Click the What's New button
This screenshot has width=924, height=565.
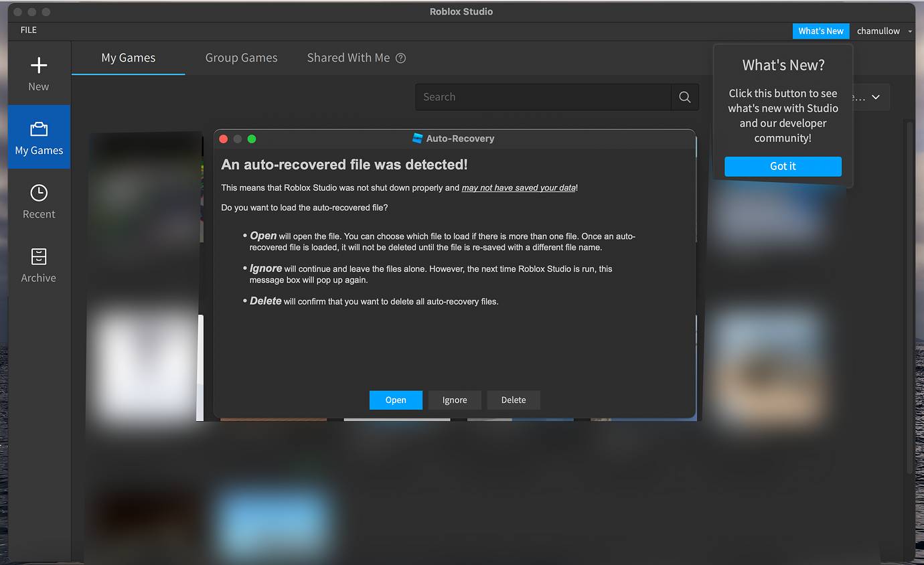(x=821, y=31)
